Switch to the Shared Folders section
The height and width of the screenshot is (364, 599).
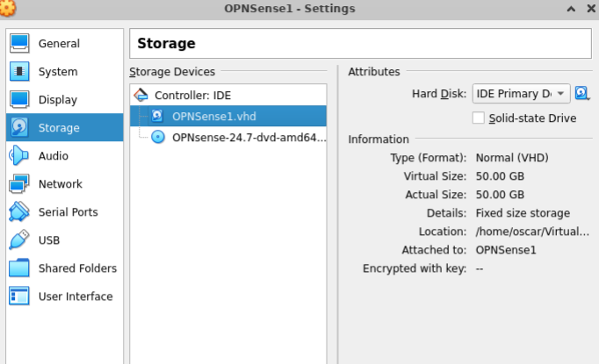point(77,268)
